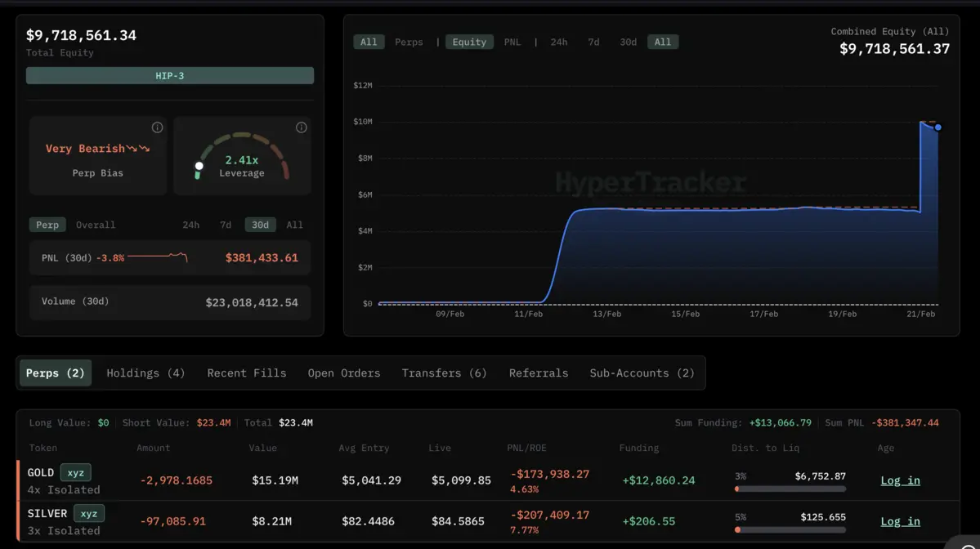Toggle the Perp stats filter

coord(47,225)
